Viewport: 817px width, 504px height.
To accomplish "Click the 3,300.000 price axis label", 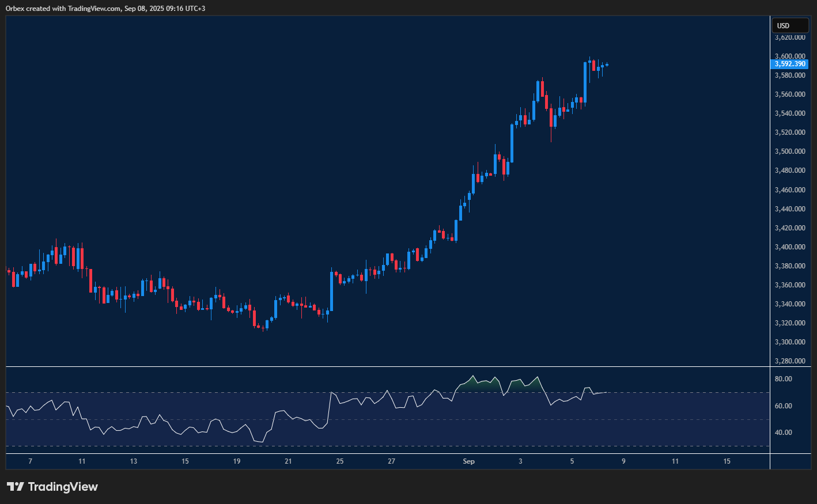I will 790,342.
